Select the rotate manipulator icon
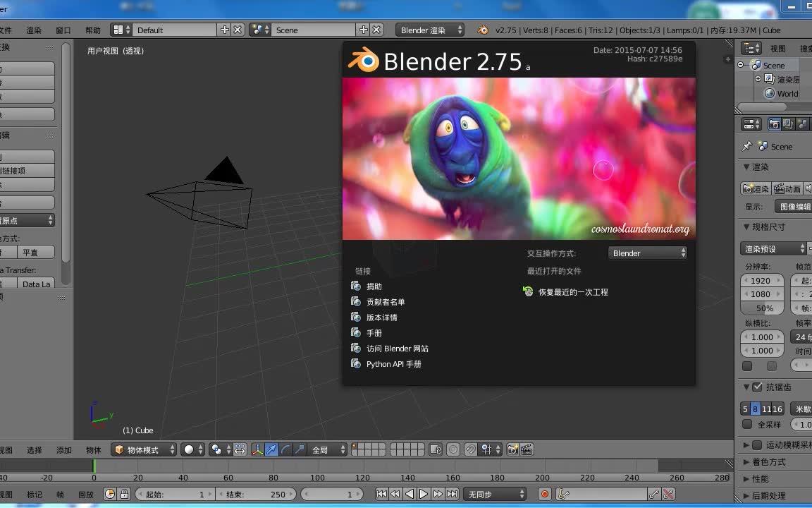 click(284, 449)
